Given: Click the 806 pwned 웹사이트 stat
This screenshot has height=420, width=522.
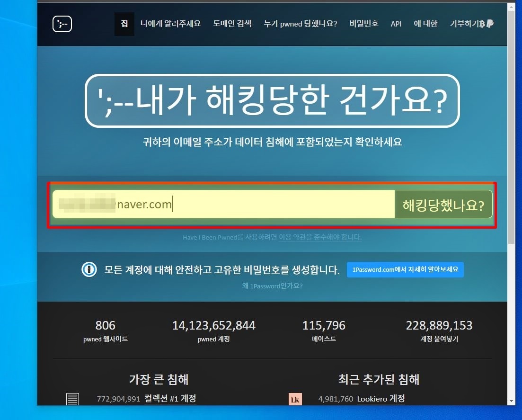Looking at the screenshot, I should click(x=105, y=331).
